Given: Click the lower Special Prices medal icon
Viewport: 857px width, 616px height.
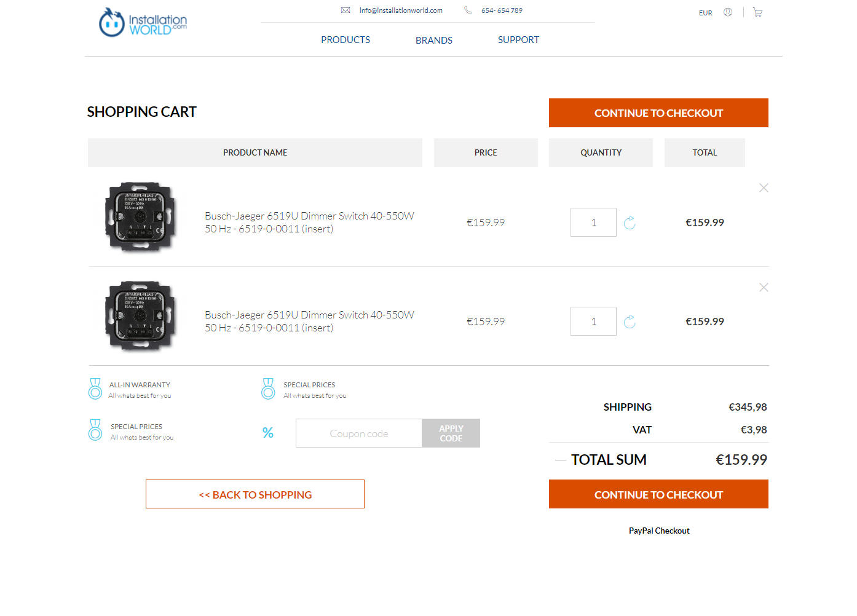Looking at the screenshot, I should click(x=95, y=430).
